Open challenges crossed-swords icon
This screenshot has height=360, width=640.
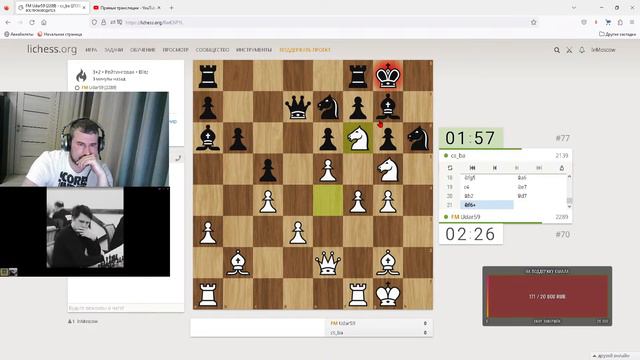(x=569, y=50)
